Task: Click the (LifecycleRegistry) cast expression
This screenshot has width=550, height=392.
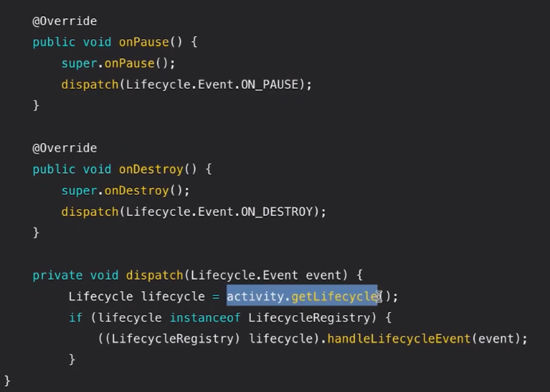Action: pyautogui.click(x=172, y=339)
